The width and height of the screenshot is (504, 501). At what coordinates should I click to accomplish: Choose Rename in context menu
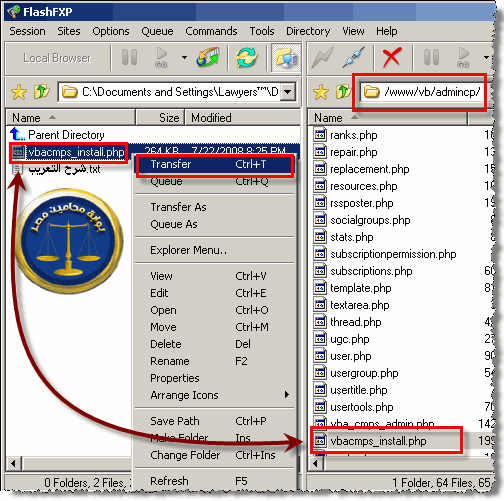214,361
